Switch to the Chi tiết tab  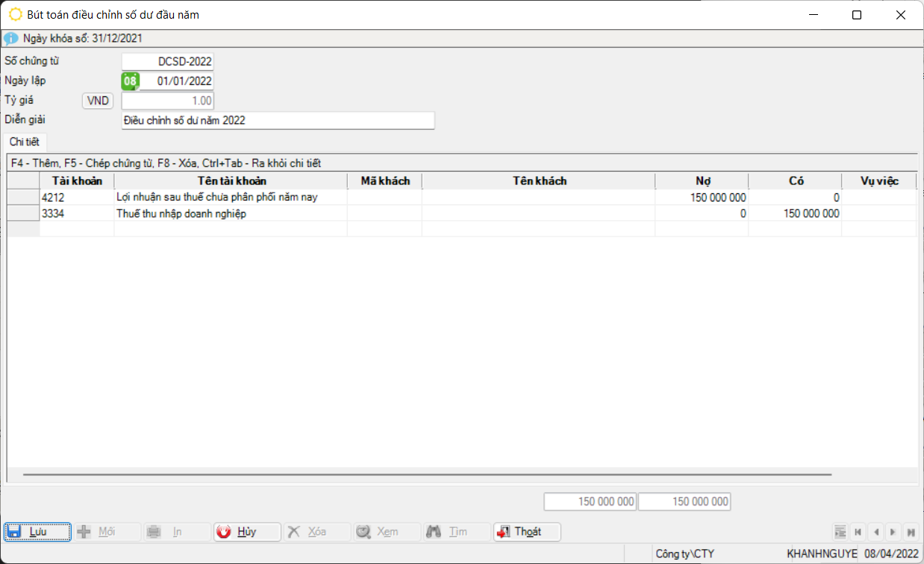[x=25, y=142]
